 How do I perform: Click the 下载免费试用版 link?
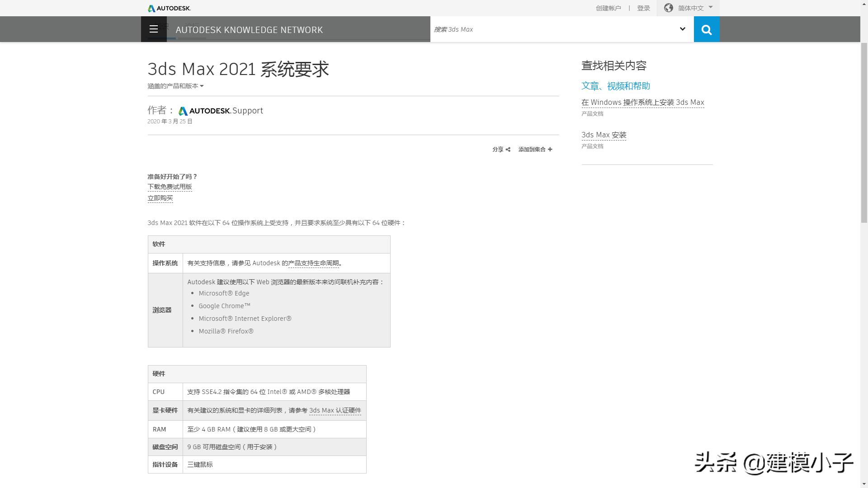tap(170, 187)
